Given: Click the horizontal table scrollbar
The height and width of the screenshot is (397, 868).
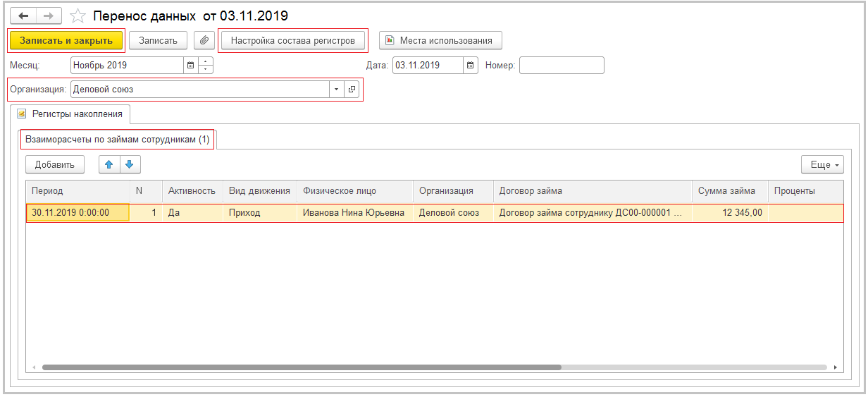Looking at the screenshot, I should coord(302,367).
